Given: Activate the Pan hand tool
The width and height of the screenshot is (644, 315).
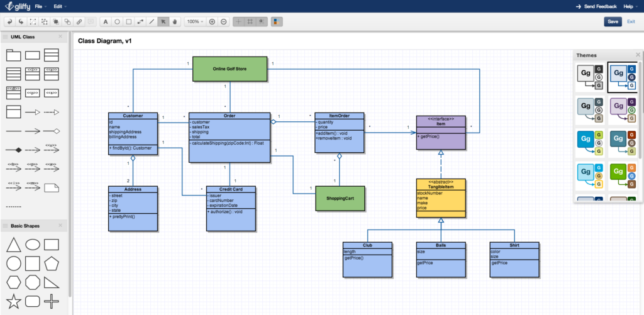Looking at the screenshot, I should [174, 21].
